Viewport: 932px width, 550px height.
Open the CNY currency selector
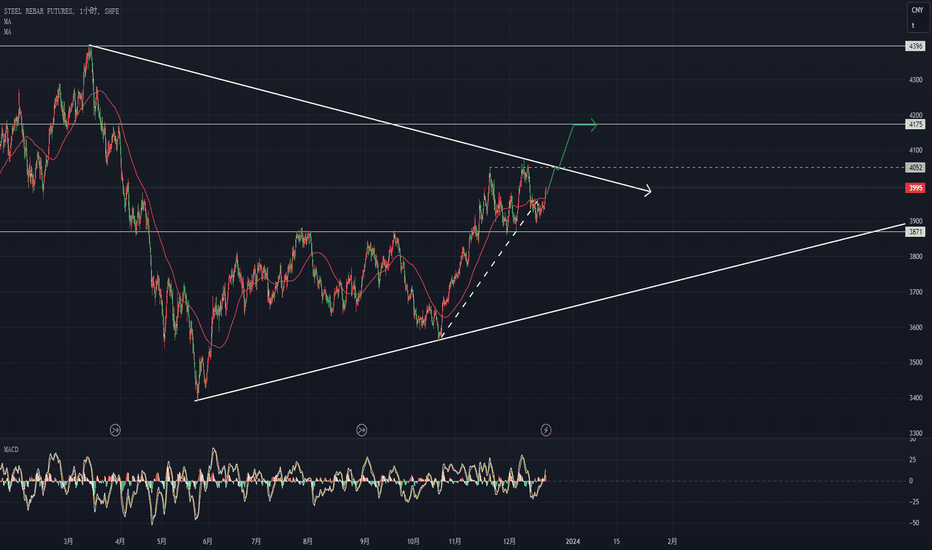tap(917, 10)
